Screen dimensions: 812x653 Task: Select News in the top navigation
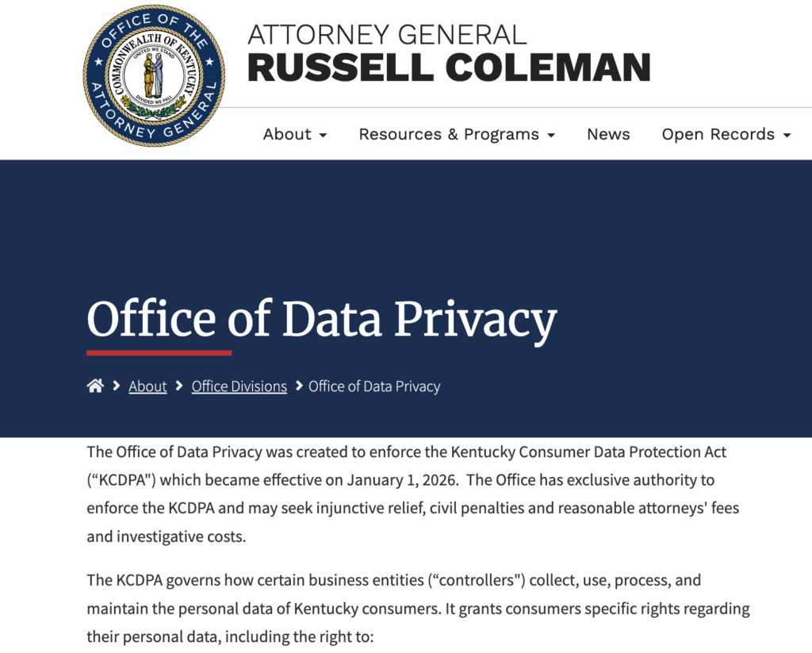click(608, 135)
